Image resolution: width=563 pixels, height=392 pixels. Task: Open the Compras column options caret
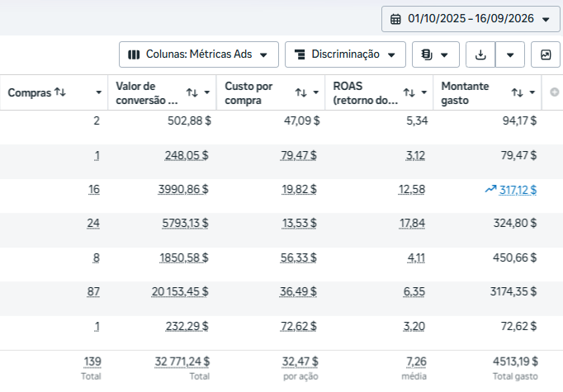point(98,92)
